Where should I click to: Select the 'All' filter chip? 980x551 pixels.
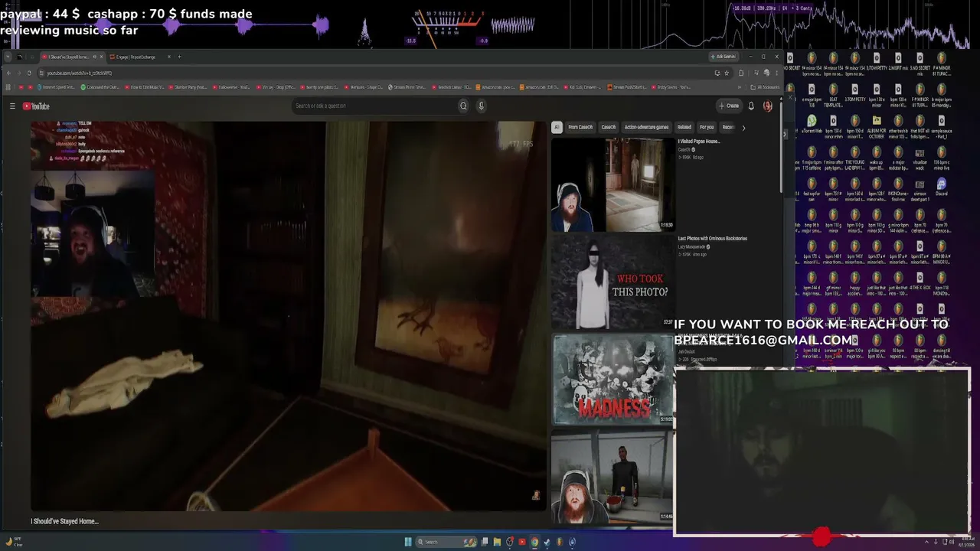(x=557, y=127)
